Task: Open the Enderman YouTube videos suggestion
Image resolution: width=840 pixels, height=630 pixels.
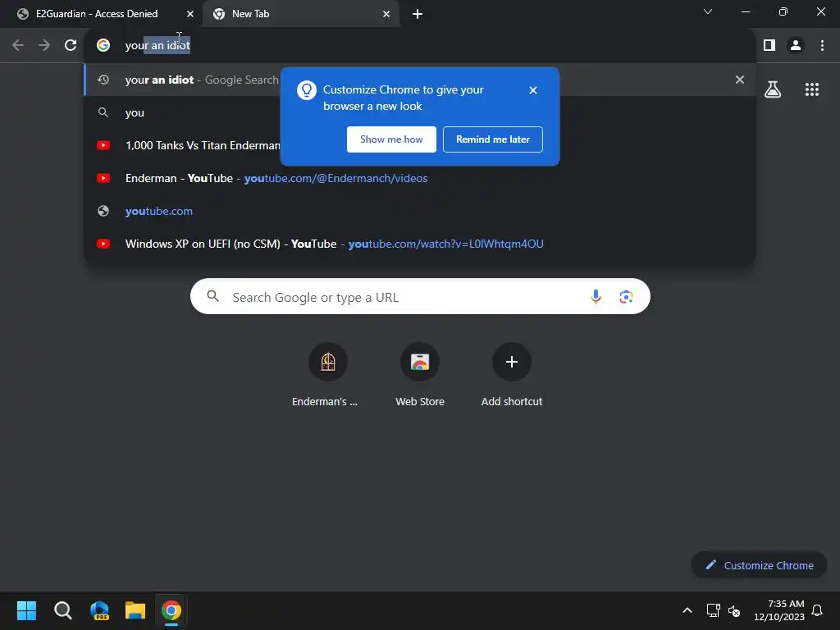Action: (x=420, y=178)
